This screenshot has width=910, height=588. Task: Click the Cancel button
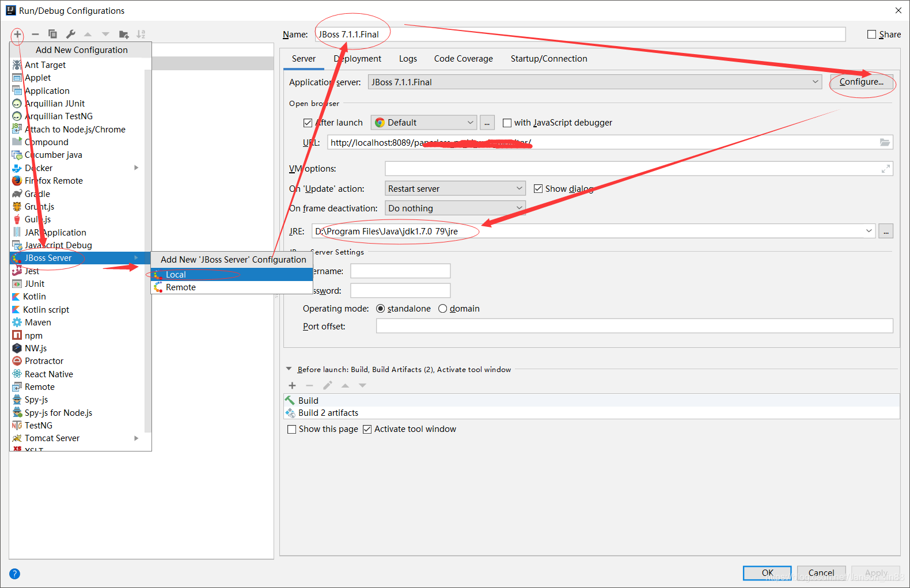[x=821, y=573]
